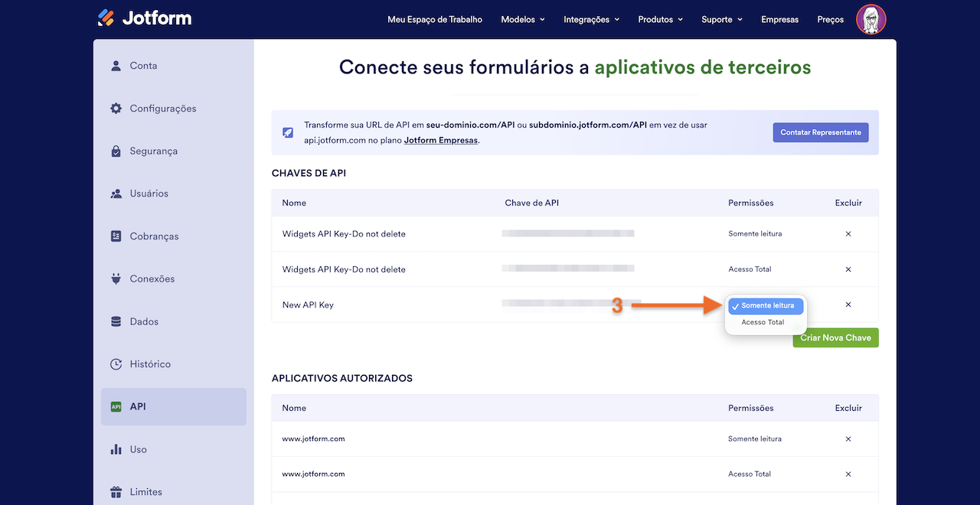Delete the New API Key with the X
The height and width of the screenshot is (505, 980).
click(x=848, y=304)
